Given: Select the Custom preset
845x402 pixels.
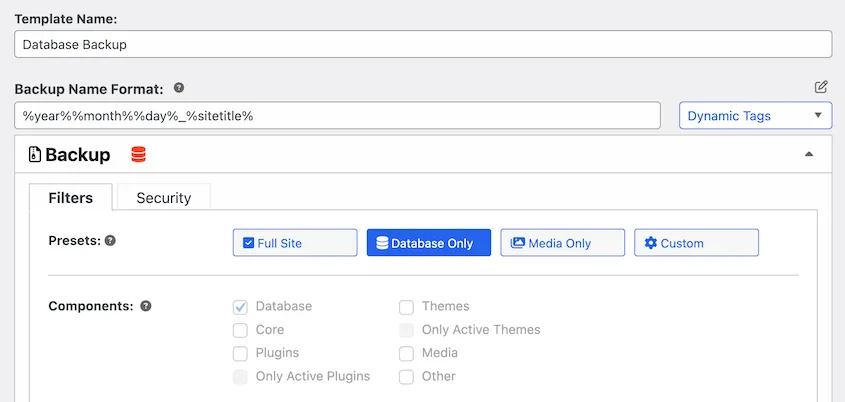Looking at the screenshot, I should pos(696,243).
